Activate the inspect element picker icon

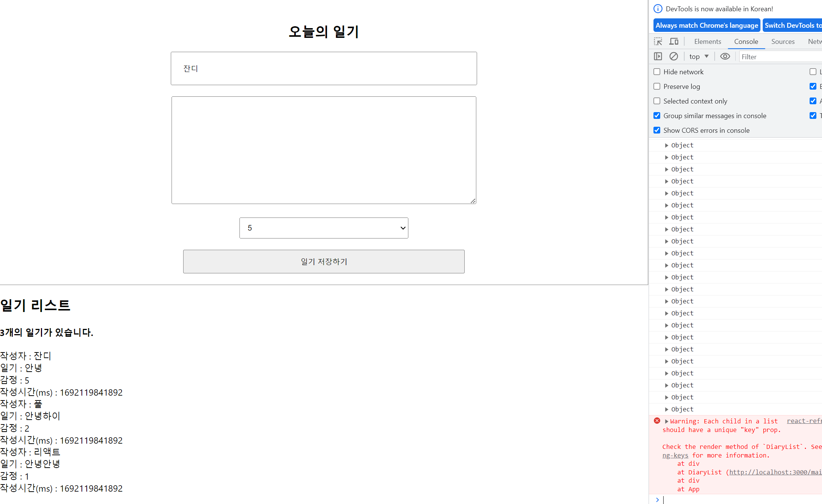[658, 42]
